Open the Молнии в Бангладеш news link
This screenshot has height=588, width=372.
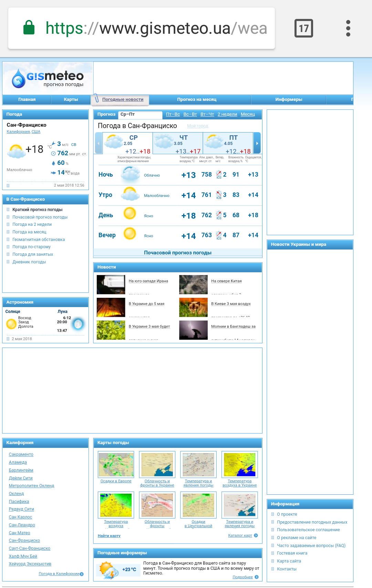(233, 327)
